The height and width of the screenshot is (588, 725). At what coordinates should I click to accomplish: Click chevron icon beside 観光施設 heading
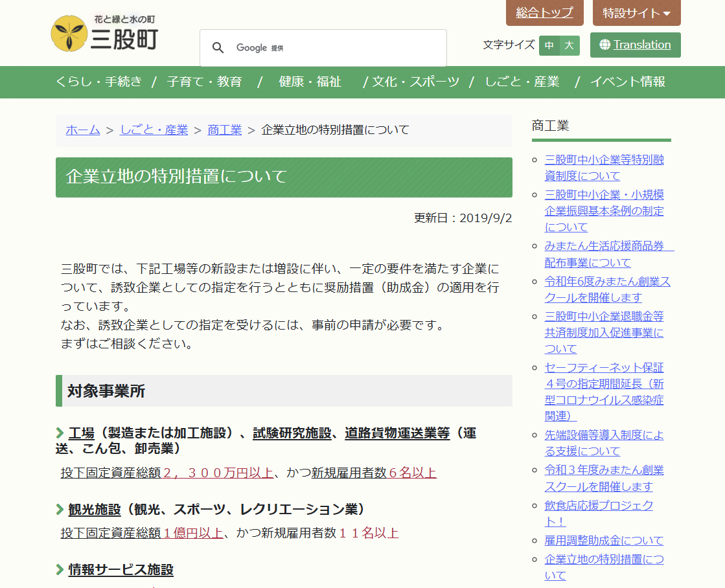point(60,510)
